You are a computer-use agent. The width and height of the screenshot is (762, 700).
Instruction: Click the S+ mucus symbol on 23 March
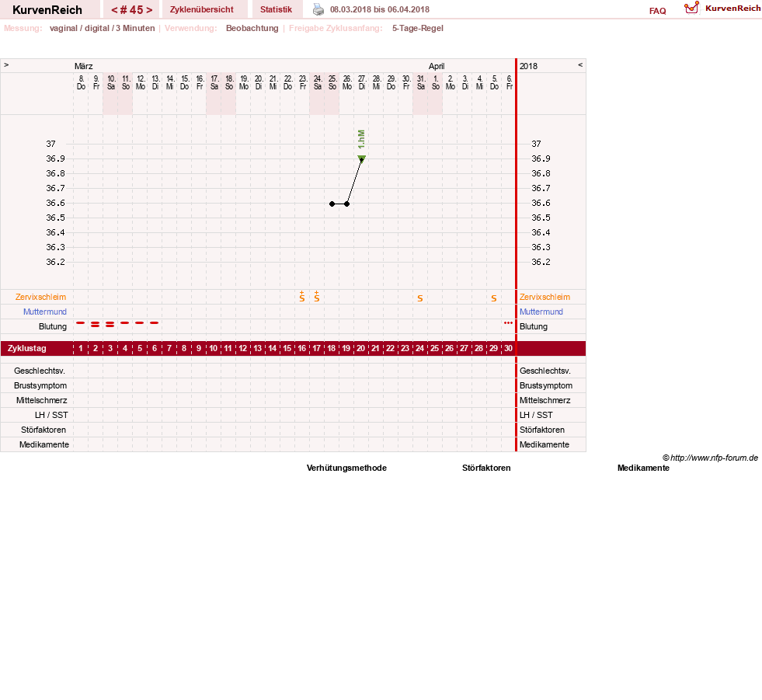tap(302, 297)
